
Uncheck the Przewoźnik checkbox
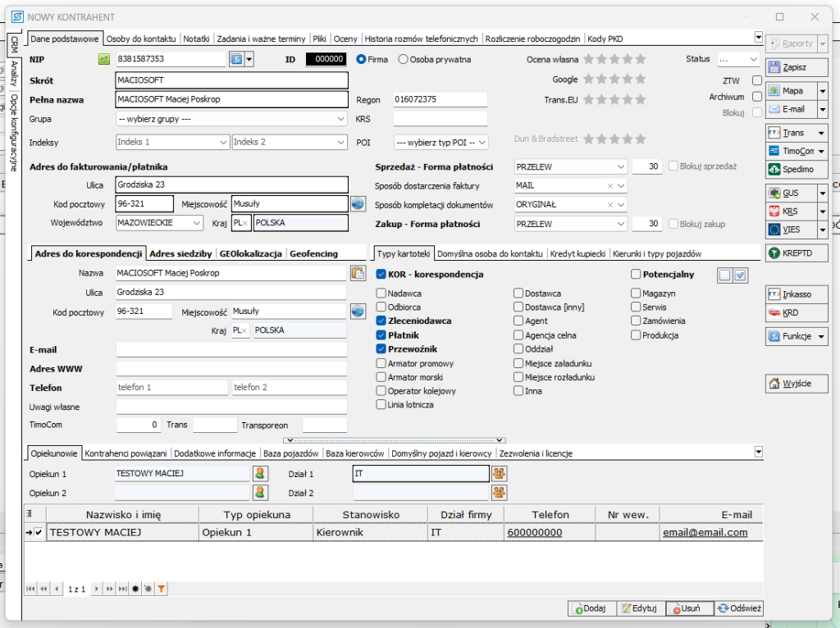pyautogui.click(x=381, y=349)
